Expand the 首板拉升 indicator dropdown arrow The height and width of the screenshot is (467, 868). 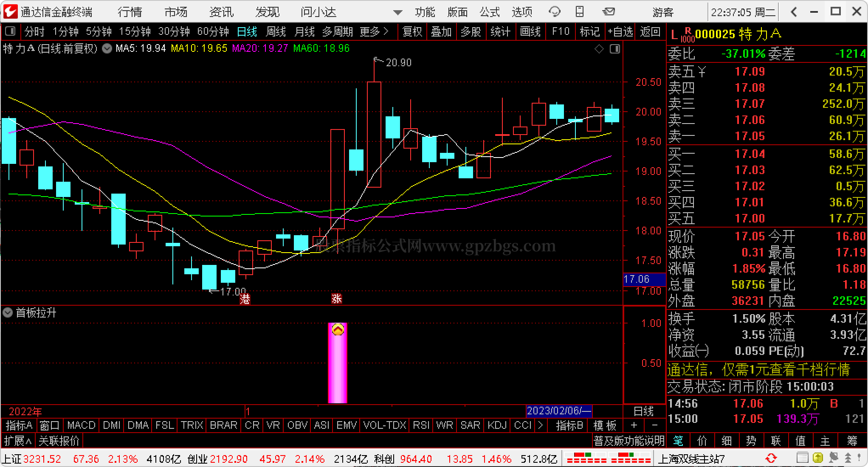(x=8, y=313)
